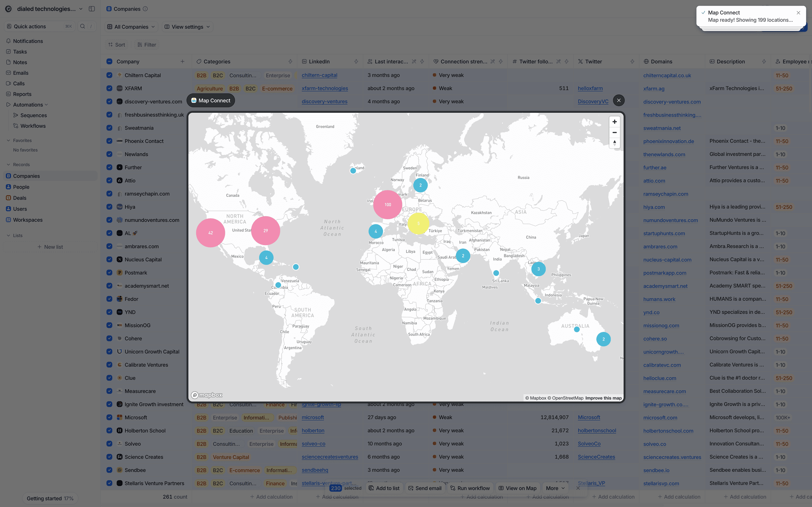Image resolution: width=812 pixels, height=507 pixels.
Task: Open the search magnifier in sidebar
Action: click(83, 26)
